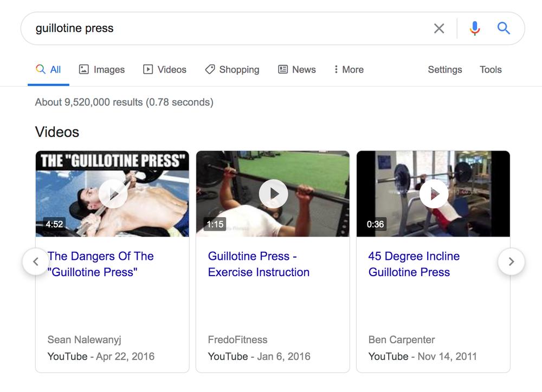The width and height of the screenshot is (542, 392).
Task: Go to the News tab
Action: pyautogui.click(x=297, y=69)
